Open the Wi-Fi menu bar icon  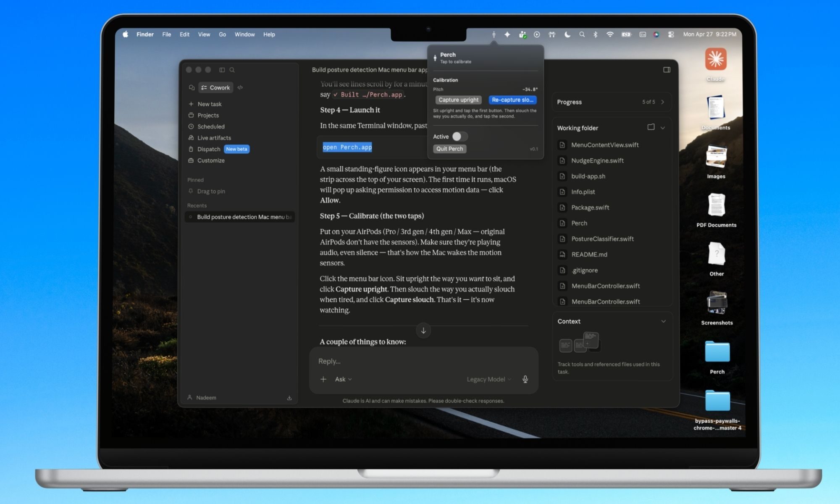point(610,34)
